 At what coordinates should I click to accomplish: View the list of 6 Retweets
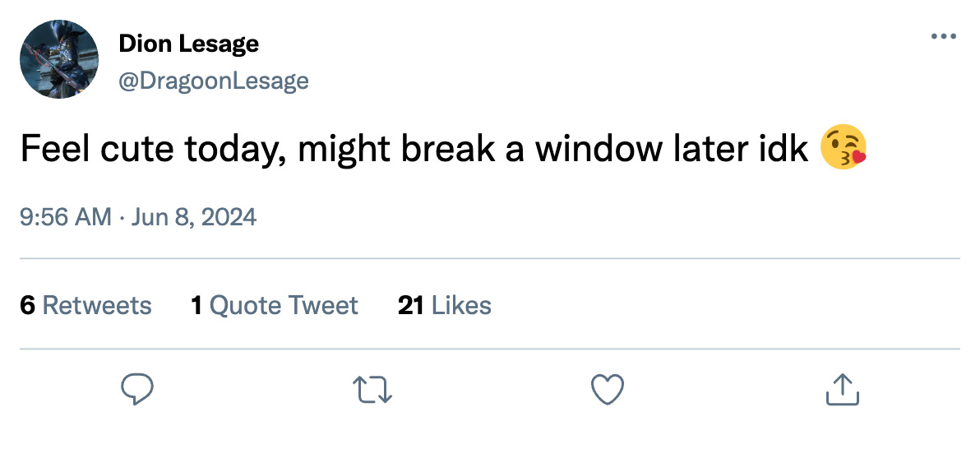pos(86,306)
